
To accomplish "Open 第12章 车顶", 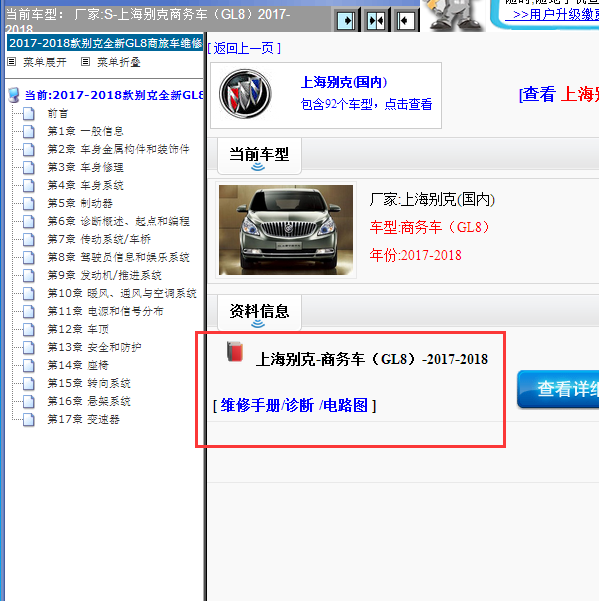I will click(78, 330).
